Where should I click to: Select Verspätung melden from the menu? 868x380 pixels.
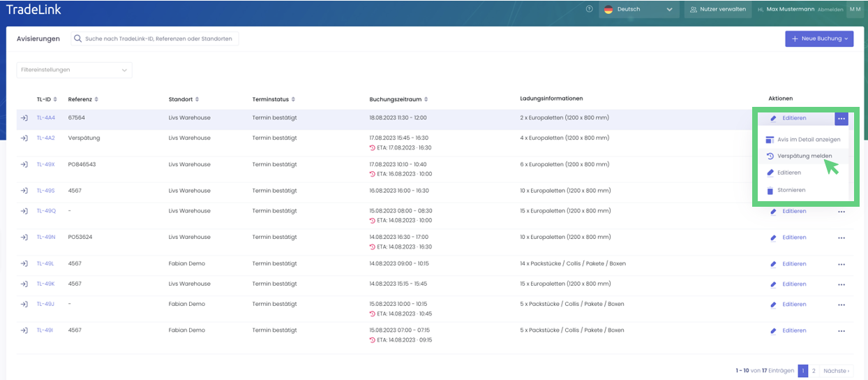804,156
